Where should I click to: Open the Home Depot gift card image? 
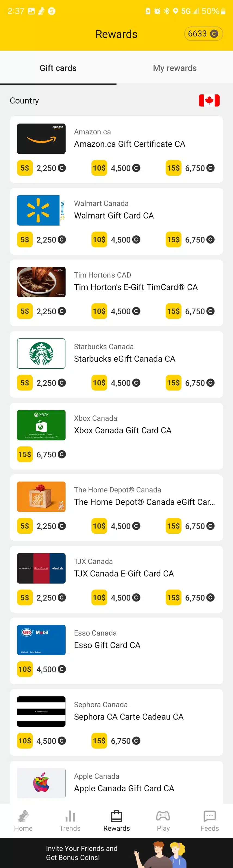[41, 497]
